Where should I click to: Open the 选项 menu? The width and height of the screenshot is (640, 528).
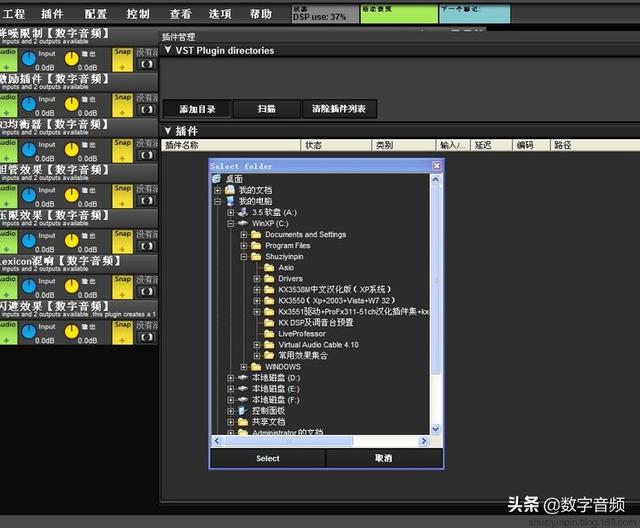220,14
